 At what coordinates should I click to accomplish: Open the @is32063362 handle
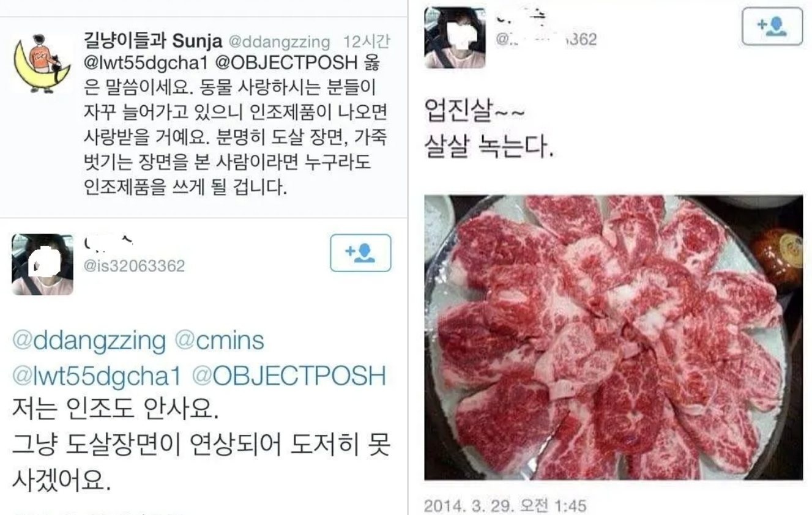[133, 266]
